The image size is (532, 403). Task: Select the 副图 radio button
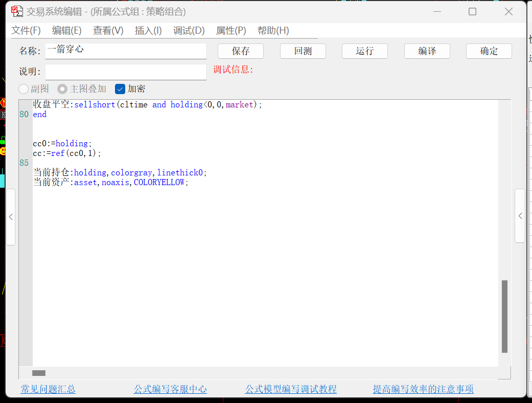point(24,89)
